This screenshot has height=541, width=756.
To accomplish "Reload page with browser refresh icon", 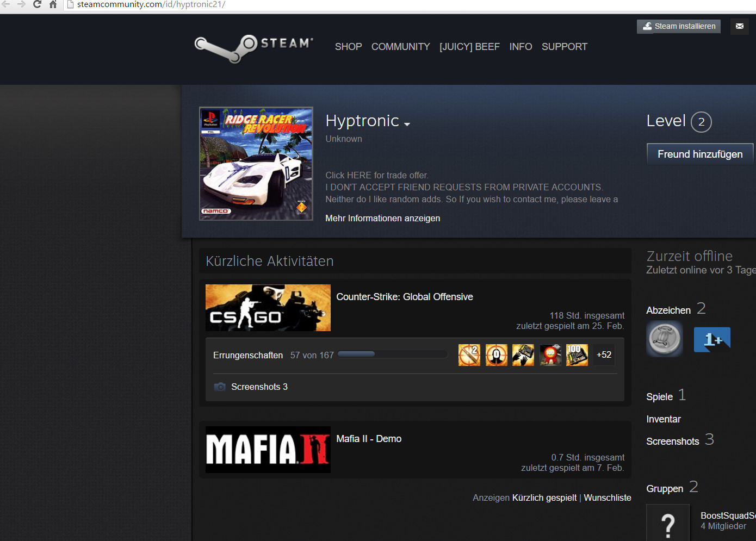I will tap(37, 5).
